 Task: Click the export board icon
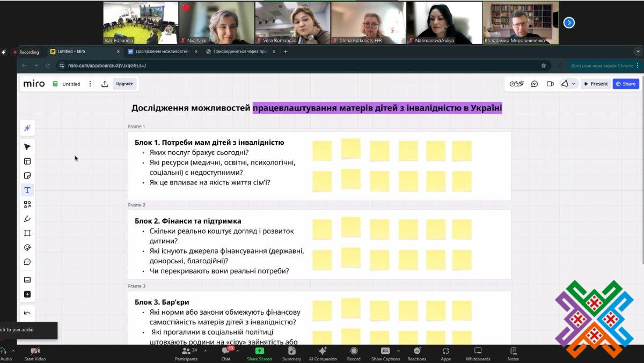[105, 84]
